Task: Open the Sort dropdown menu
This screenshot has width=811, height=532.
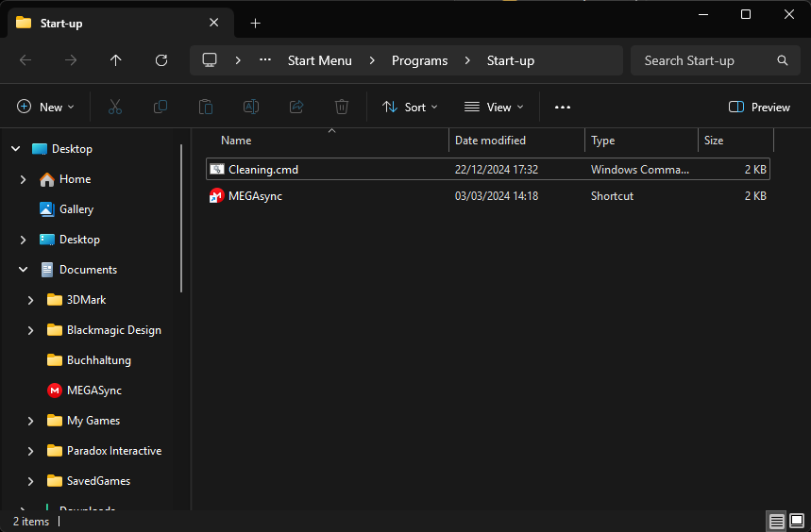Action: coord(410,108)
